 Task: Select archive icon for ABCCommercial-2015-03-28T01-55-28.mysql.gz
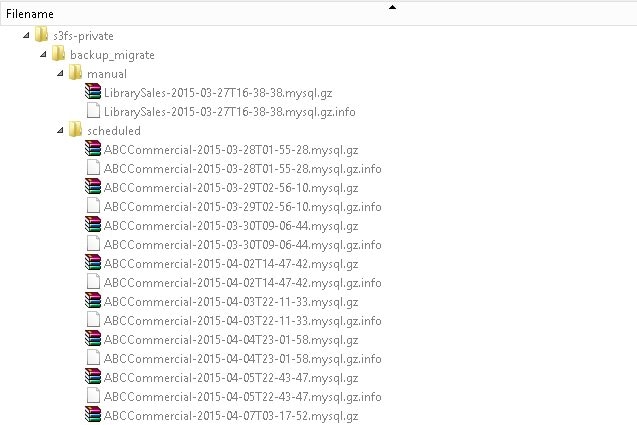point(93,148)
